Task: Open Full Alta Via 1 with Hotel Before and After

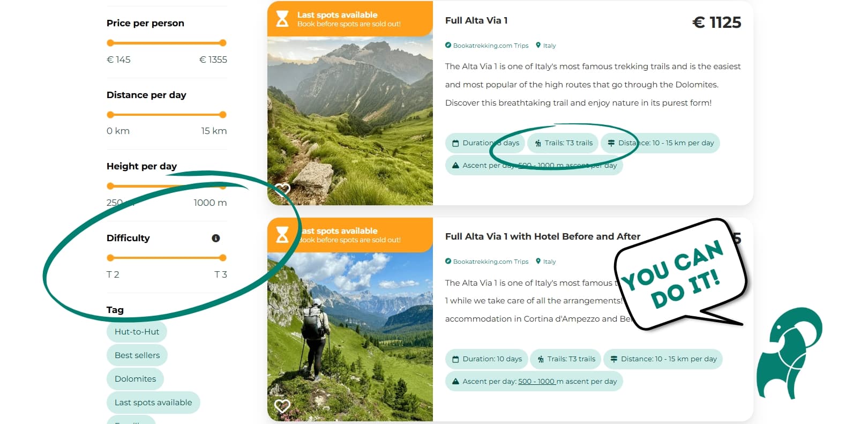Action: [x=543, y=236]
